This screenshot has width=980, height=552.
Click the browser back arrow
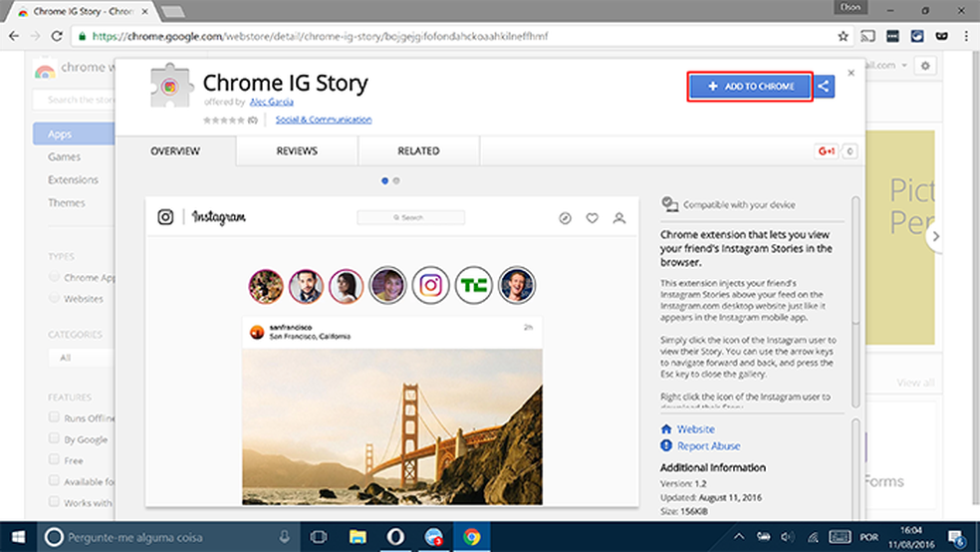14,36
